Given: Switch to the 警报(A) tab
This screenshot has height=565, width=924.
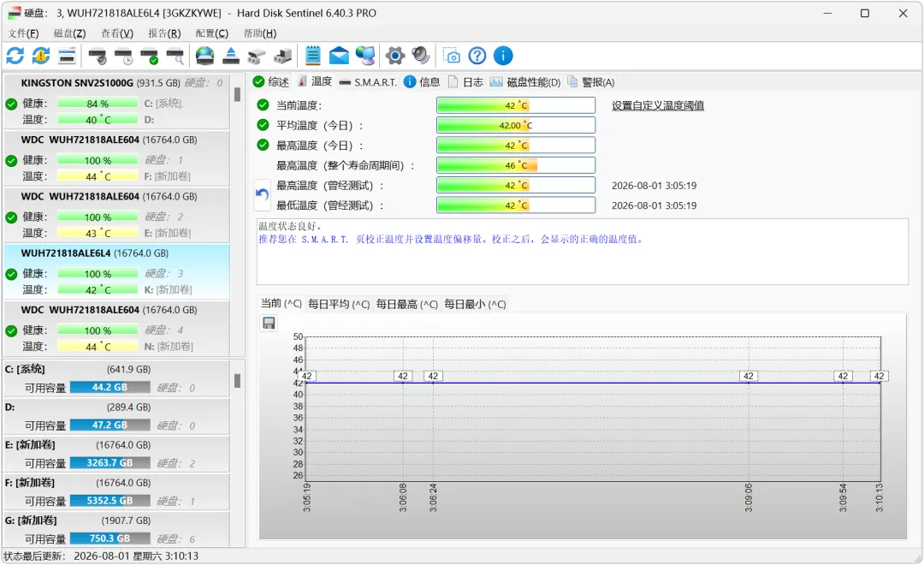Looking at the screenshot, I should (591, 82).
